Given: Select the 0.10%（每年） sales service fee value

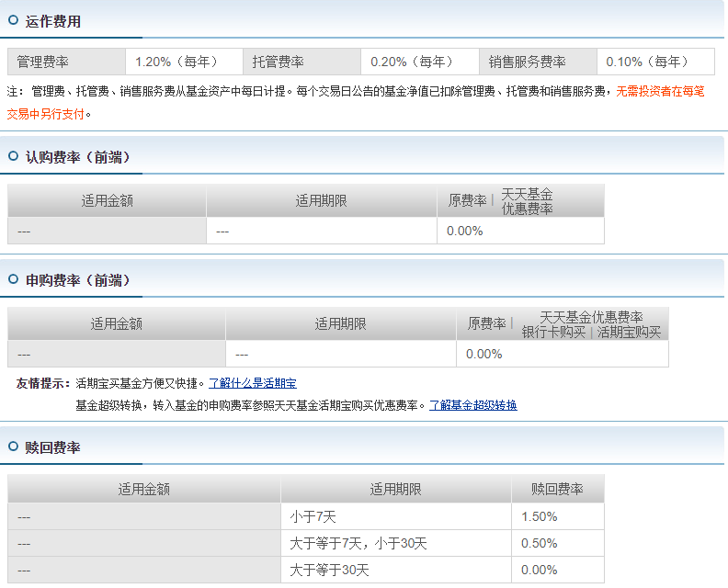Looking at the screenshot, I should click(655, 62).
